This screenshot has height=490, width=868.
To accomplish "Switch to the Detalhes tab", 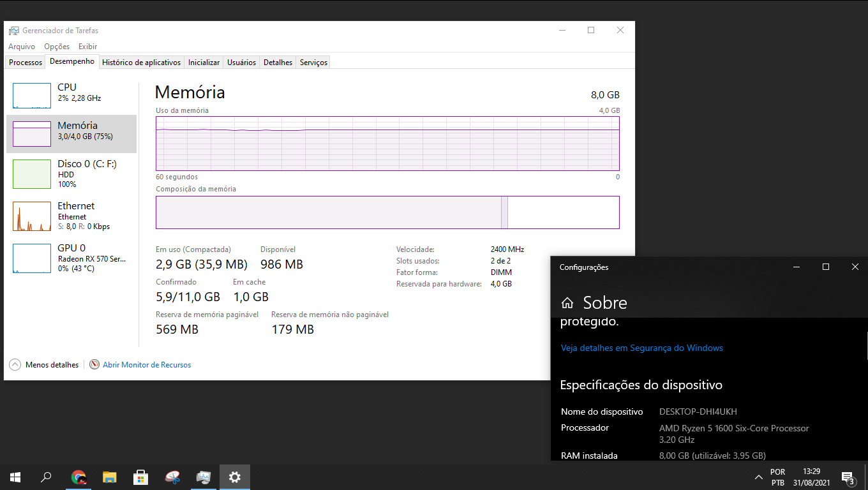I will [x=278, y=63].
